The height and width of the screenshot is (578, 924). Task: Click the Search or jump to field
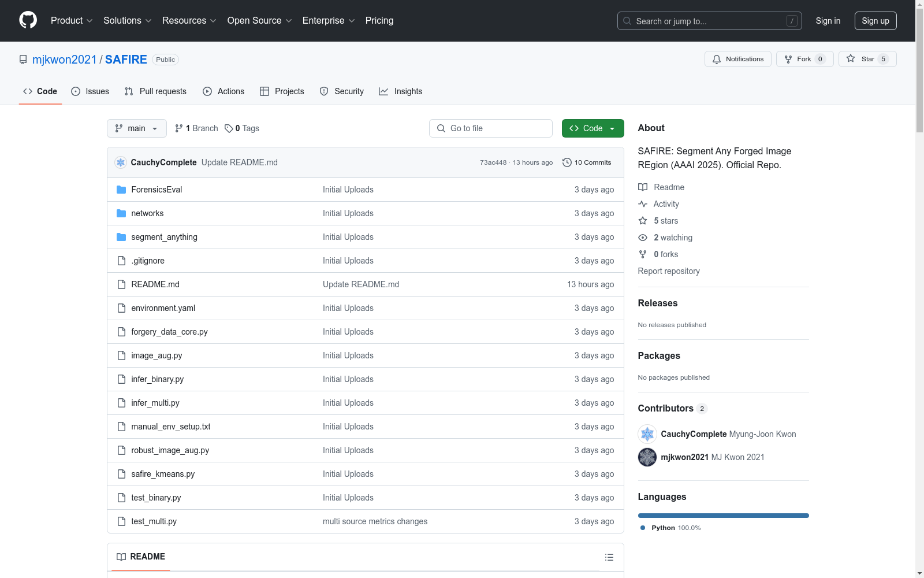click(x=710, y=21)
